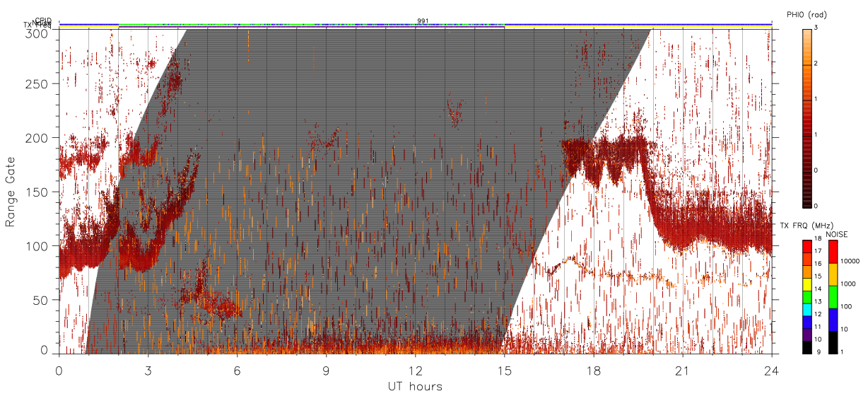Click the 'Range Gate' y-axis title
The height and width of the screenshot is (401, 868).
tap(11, 192)
